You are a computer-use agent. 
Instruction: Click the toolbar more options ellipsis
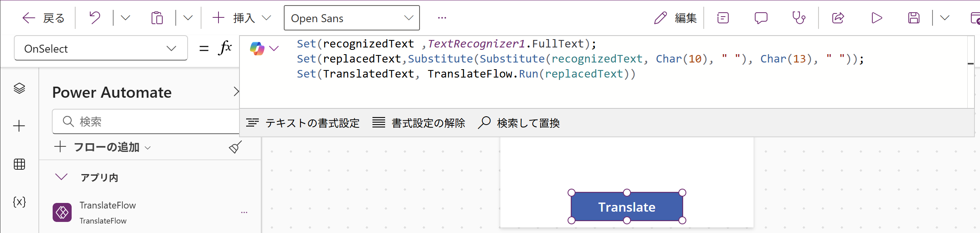pos(442,18)
